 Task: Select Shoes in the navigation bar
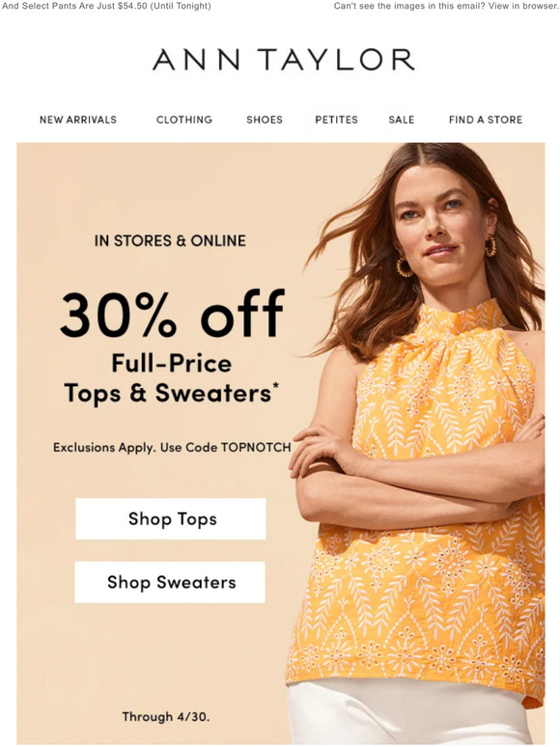pos(265,120)
